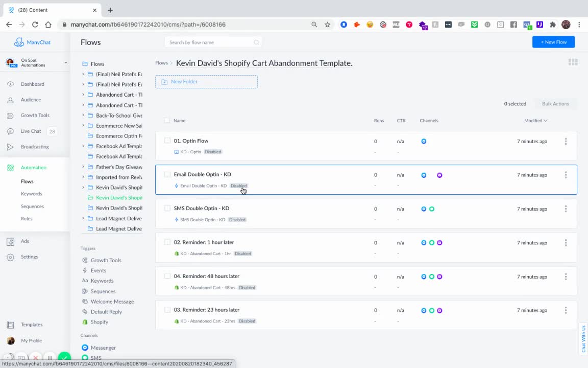Click the ManyChat logo icon
588x368 pixels.
click(x=19, y=42)
